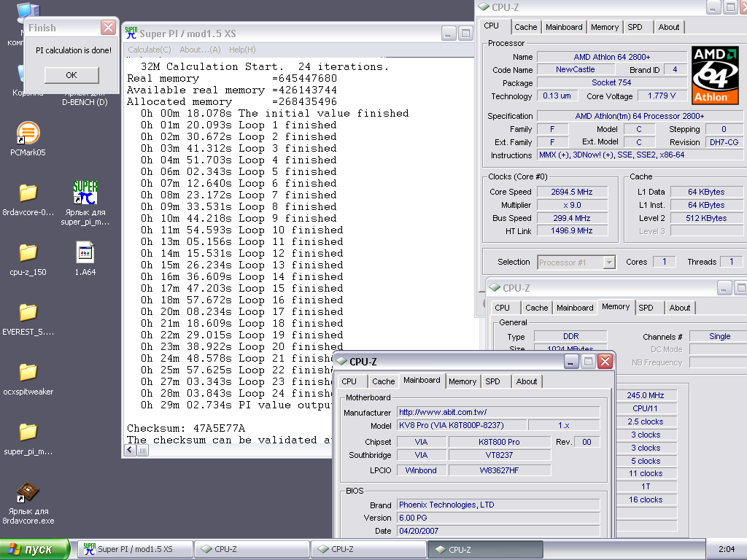Launch the 8rdavcore.exe shortcut icon
747x560 pixels.
(x=28, y=492)
